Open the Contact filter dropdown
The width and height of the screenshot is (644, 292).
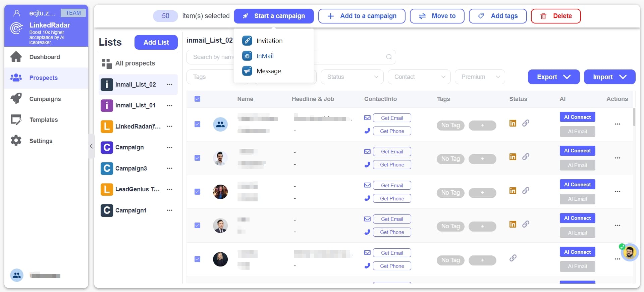point(419,77)
